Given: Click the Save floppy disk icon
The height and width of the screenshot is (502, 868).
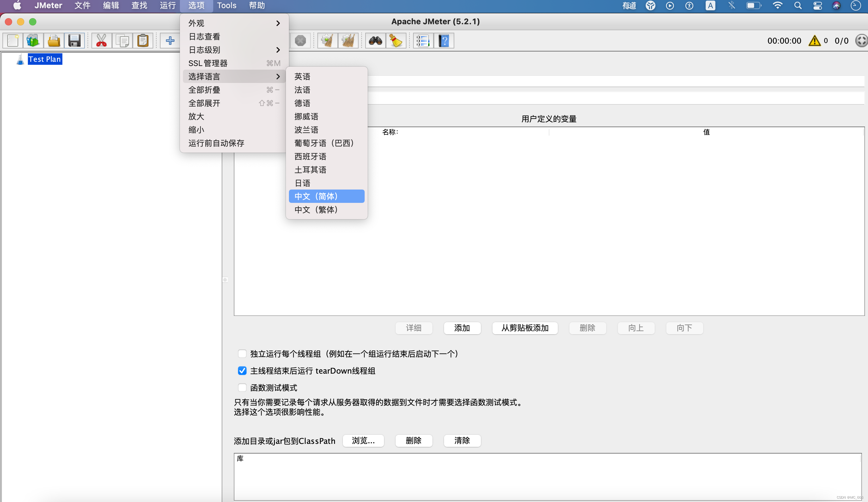Looking at the screenshot, I should [x=75, y=41].
